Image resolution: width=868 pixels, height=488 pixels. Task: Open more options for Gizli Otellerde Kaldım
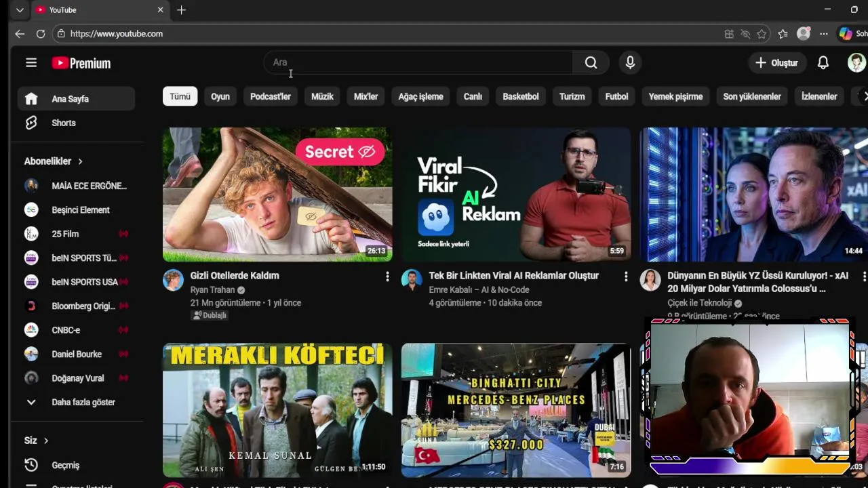click(387, 277)
